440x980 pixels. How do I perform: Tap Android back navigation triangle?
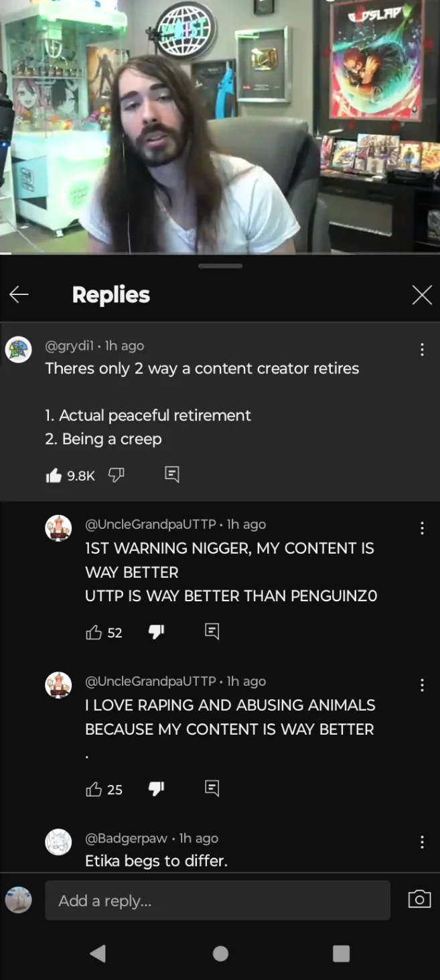coord(98,953)
